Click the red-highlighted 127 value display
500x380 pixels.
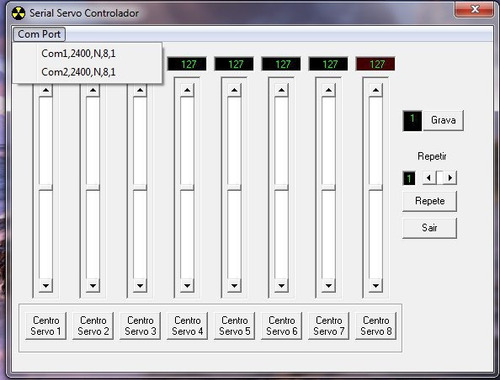point(376,64)
